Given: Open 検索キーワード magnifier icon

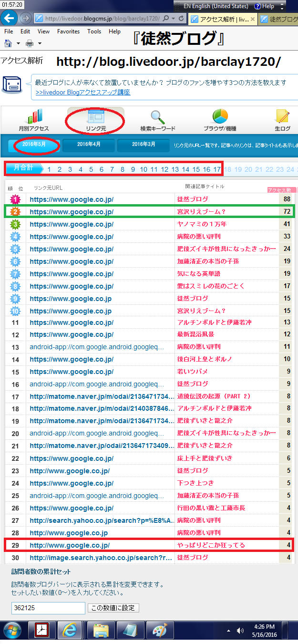Looking at the screenshot, I should point(158,116).
